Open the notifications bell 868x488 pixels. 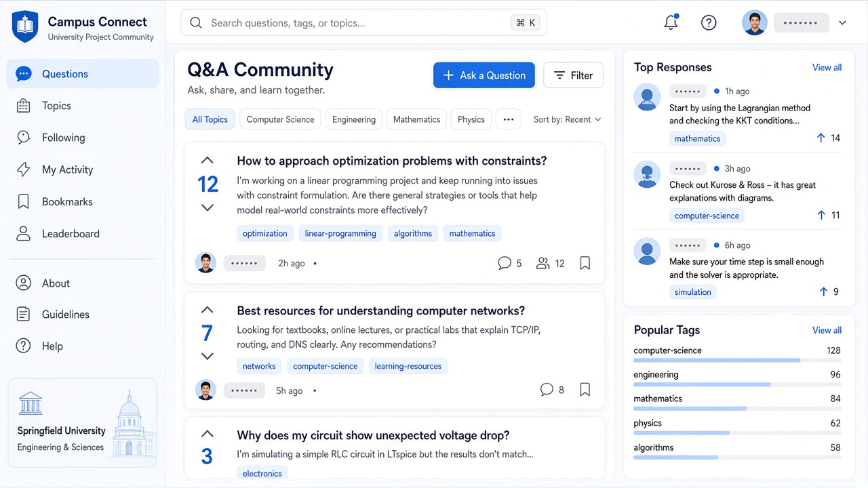click(x=671, y=22)
